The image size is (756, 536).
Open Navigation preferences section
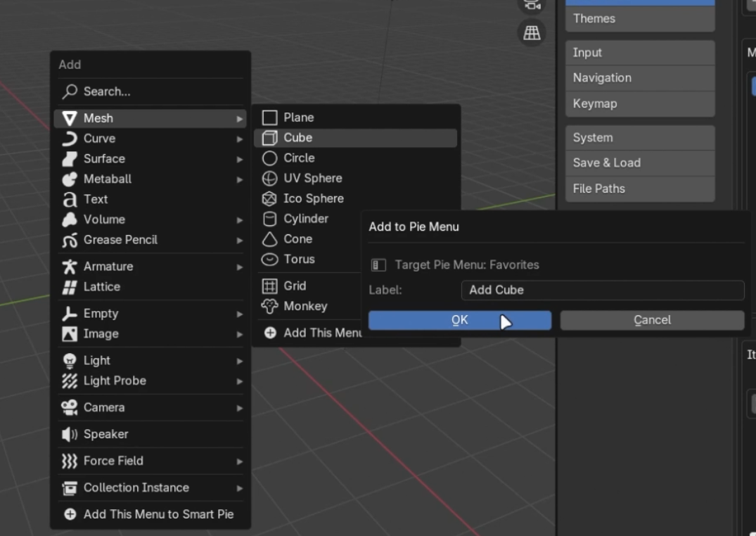click(x=640, y=78)
